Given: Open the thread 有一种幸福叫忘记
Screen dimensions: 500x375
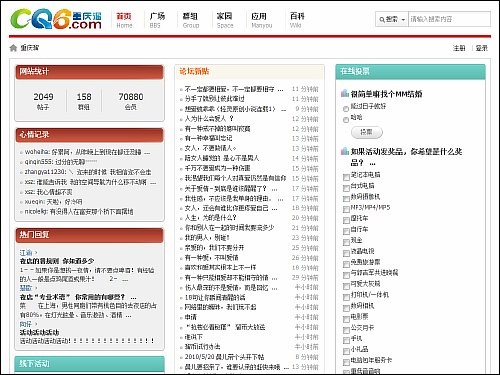Looking at the screenshot, I should 208,138.
